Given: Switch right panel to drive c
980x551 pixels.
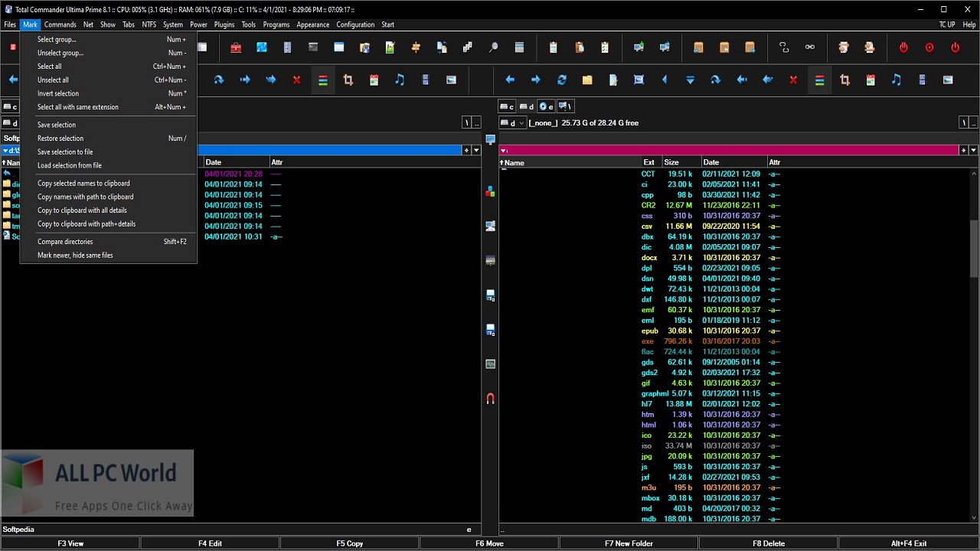Looking at the screenshot, I should 507,106.
